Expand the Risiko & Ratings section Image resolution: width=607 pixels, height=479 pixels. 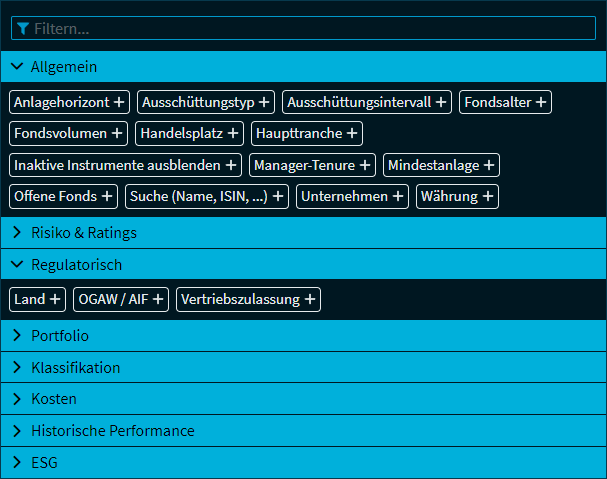click(17, 233)
